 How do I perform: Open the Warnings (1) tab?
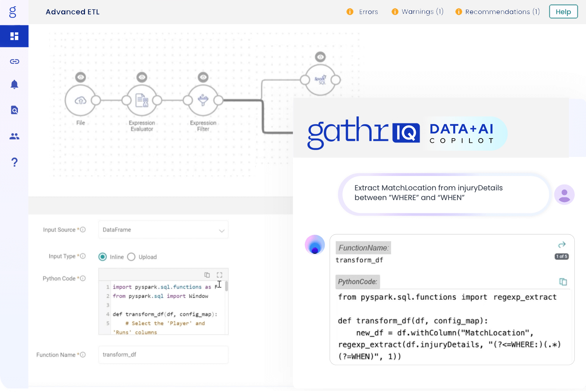pyautogui.click(x=418, y=12)
